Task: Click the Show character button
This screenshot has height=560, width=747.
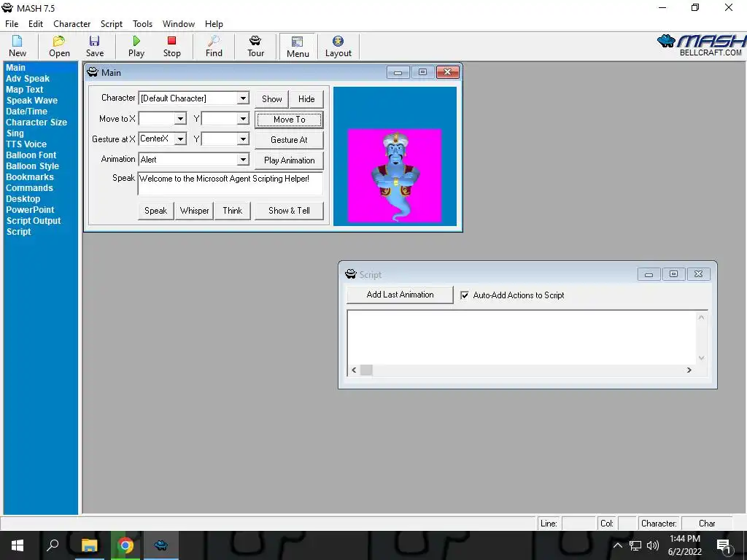Action: coord(271,99)
